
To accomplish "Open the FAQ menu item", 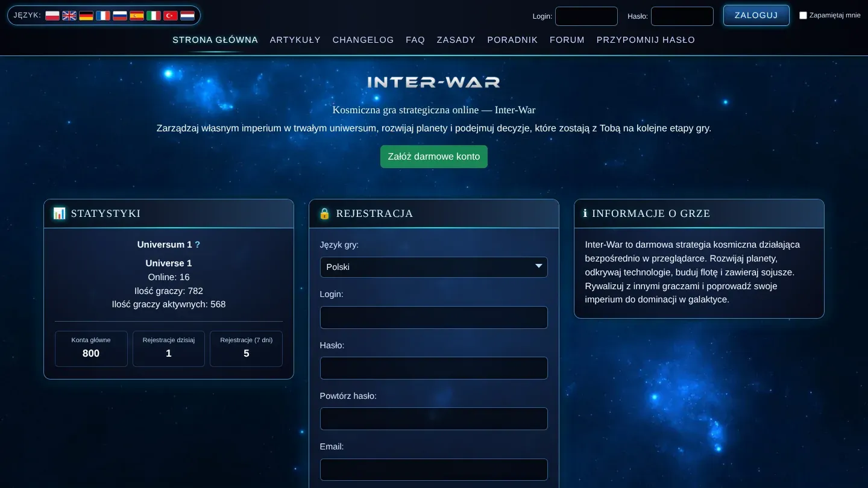I will tap(415, 40).
